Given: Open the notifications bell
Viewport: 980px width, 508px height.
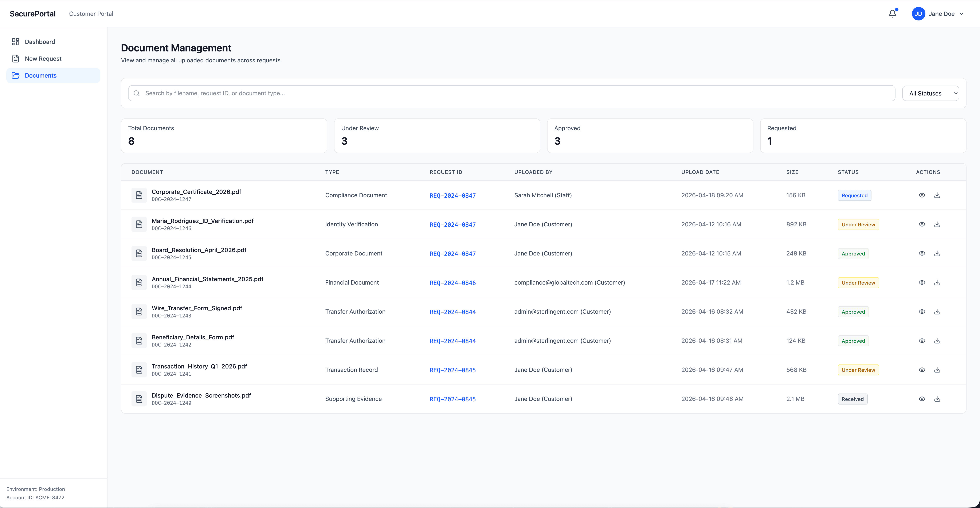Looking at the screenshot, I should click(x=893, y=14).
